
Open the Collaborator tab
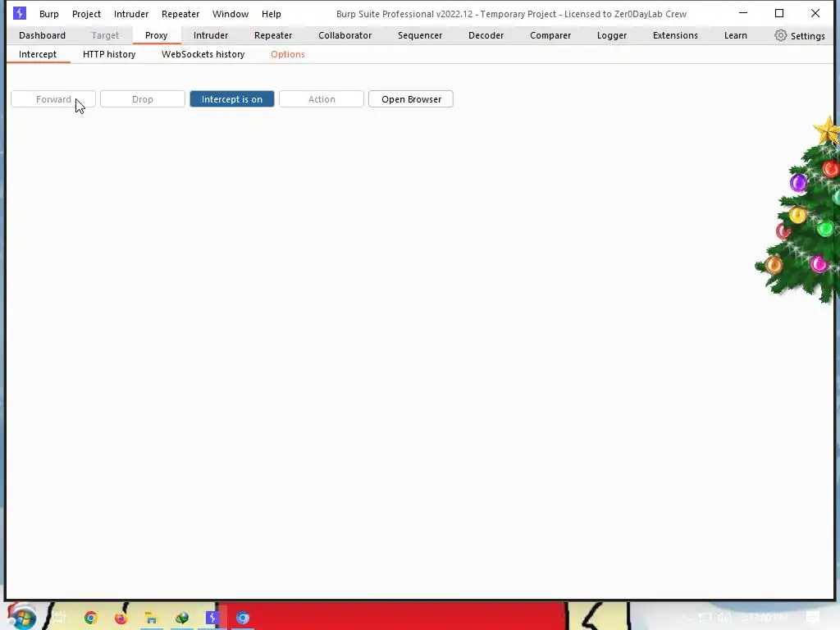click(345, 35)
